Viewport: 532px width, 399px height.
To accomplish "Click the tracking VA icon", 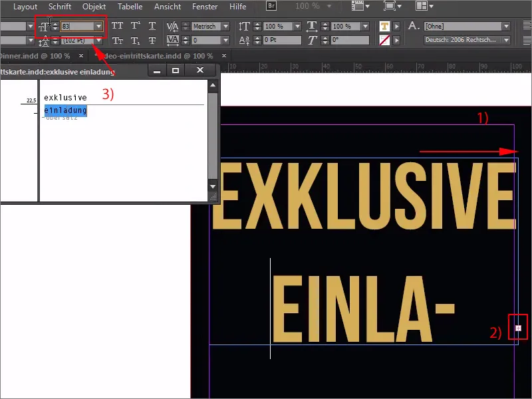I will 173,41.
